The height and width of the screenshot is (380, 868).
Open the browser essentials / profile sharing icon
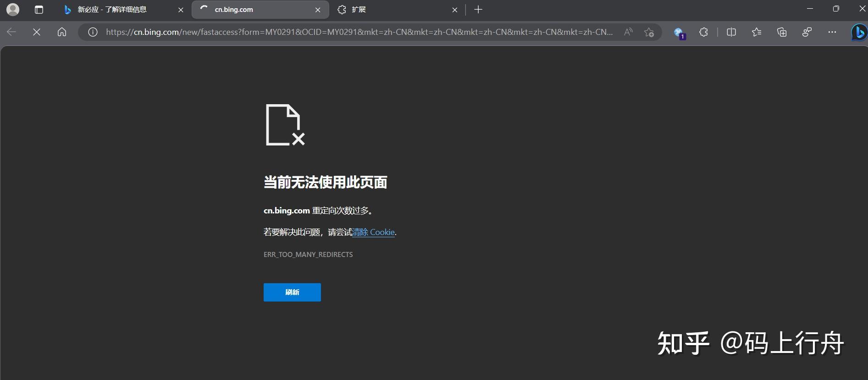pos(807,32)
